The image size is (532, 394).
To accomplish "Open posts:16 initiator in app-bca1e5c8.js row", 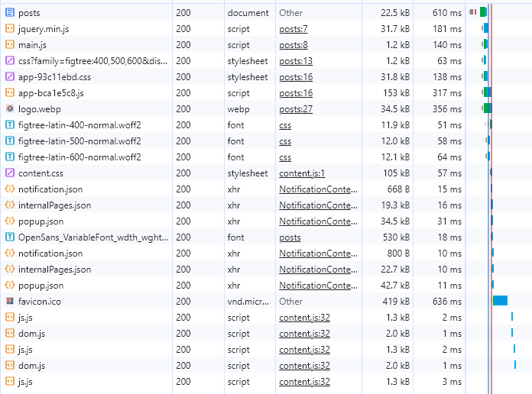I will (296, 93).
